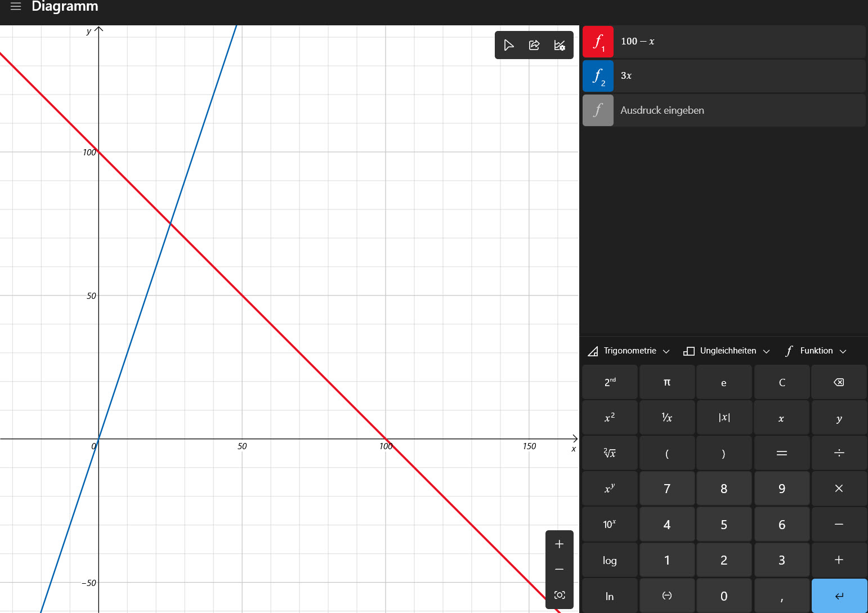Select the 100 − x equation entry
Viewport: 868px width, 613px height.
pos(739,42)
